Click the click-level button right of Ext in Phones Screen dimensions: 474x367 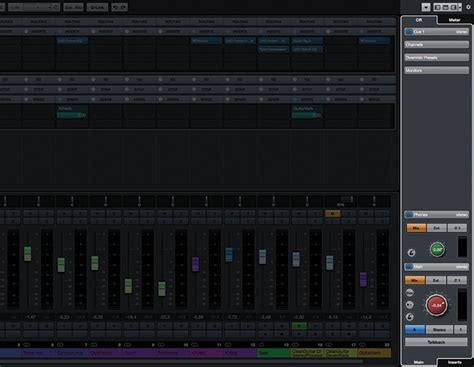click(457, 228)
